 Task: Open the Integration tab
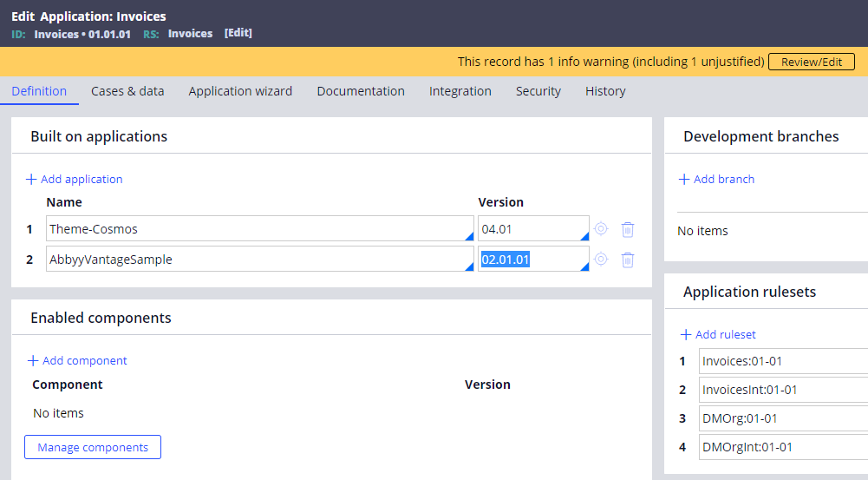(x=460, y=91)
